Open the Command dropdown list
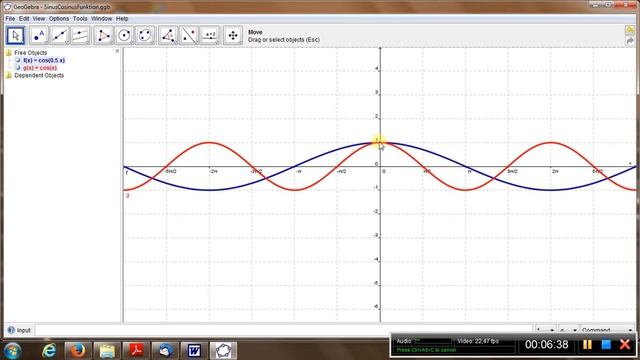640x360 pixels. coord(607,330)
